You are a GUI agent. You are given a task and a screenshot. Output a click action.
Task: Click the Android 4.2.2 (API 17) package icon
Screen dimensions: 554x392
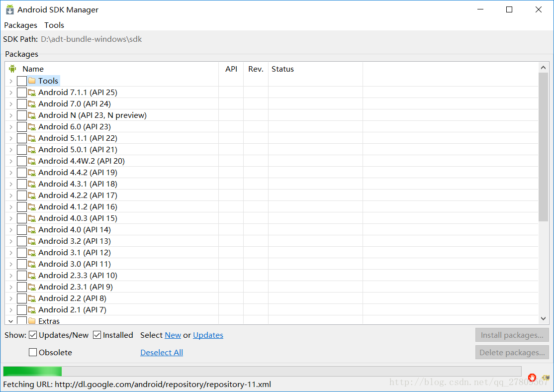[32, 196]
